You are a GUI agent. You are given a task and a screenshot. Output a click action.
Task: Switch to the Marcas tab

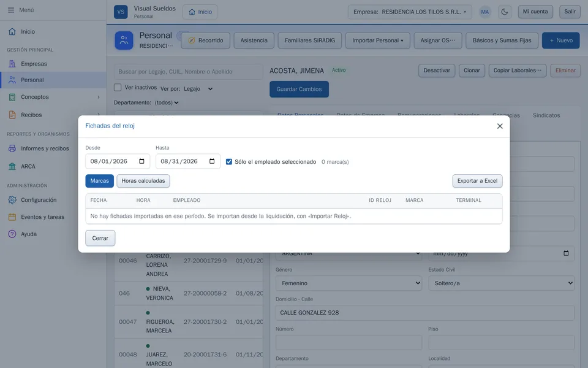pyautogui.click(x=100, y=181)
